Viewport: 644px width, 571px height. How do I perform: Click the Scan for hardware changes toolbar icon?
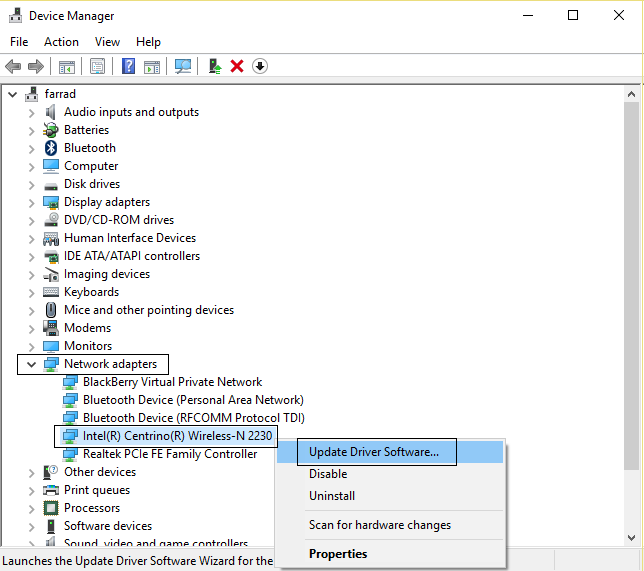coord(183,66)
